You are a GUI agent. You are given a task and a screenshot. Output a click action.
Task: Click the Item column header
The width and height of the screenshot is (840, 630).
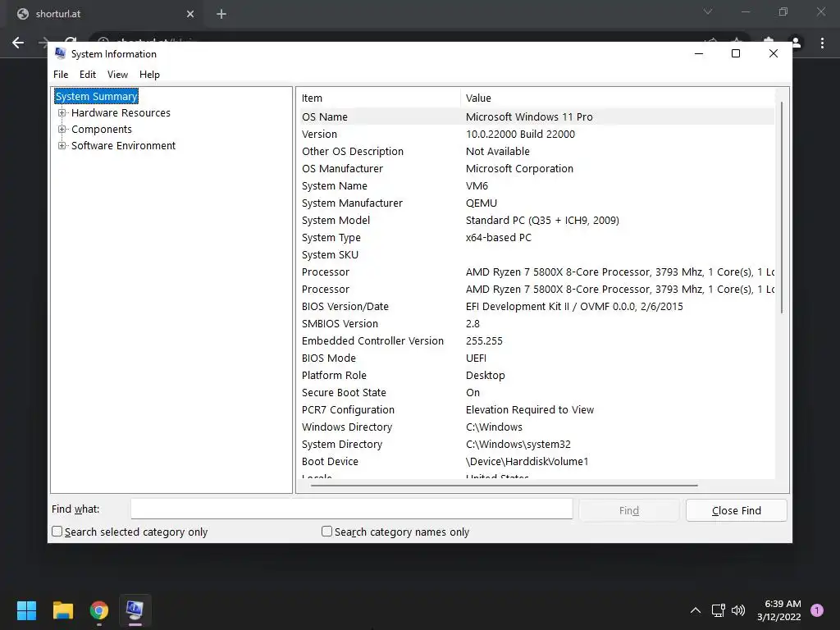[379, 98]
